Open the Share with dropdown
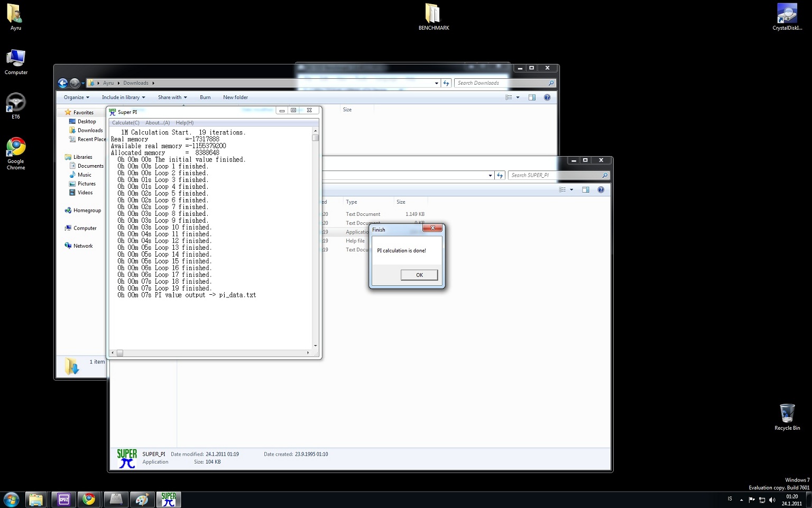The height and width of the screenshot is (508, 812). tap(172, 97)
